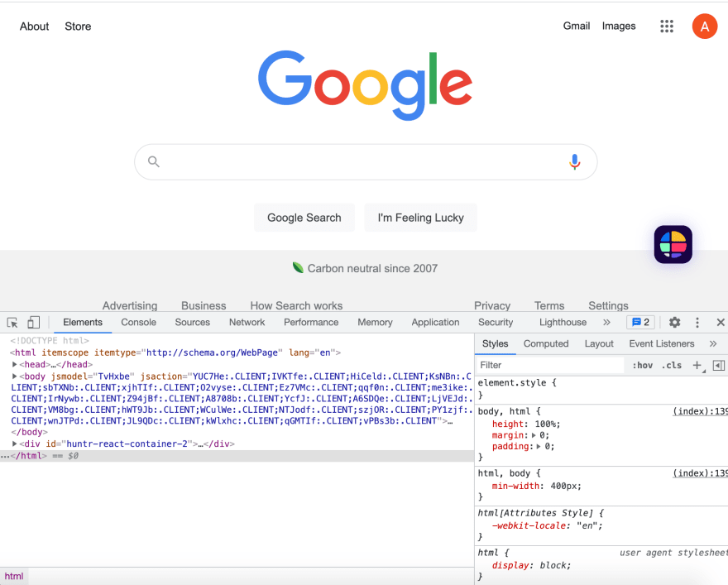The width and height of the screenshot is (728, 585).
Task: Select the <!DOCTYPE html> line
Action: (49, 341)
